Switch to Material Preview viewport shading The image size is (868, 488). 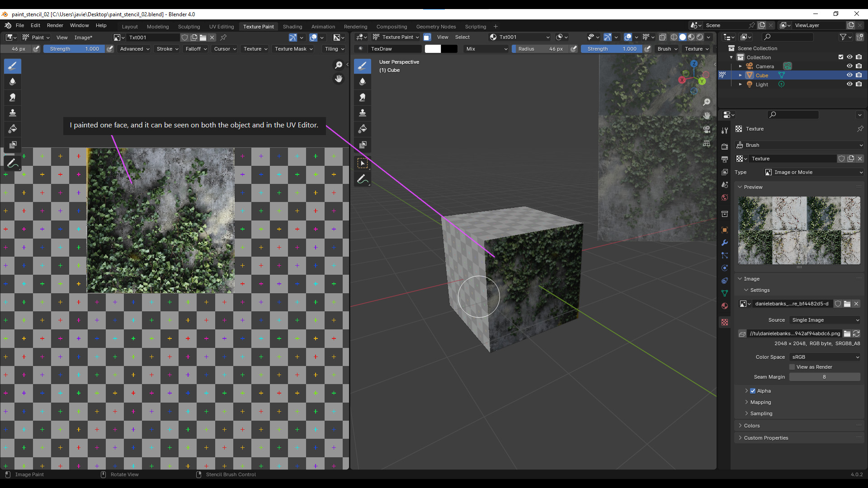pyautogui.click(x=691, y=37)
